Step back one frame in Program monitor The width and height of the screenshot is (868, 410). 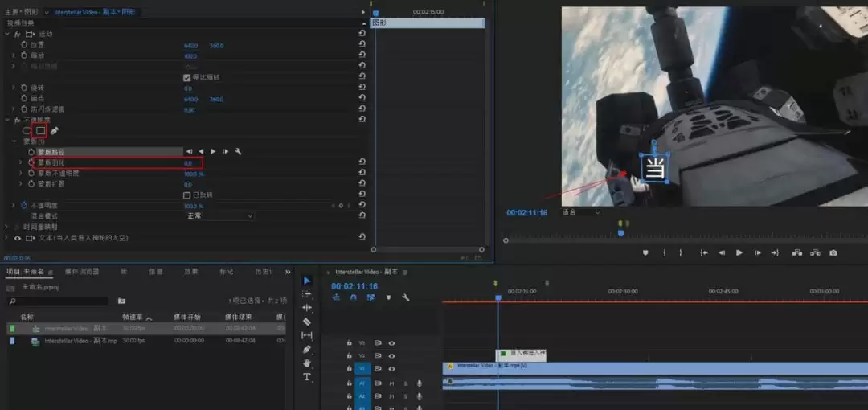click(x=722, y=252)
